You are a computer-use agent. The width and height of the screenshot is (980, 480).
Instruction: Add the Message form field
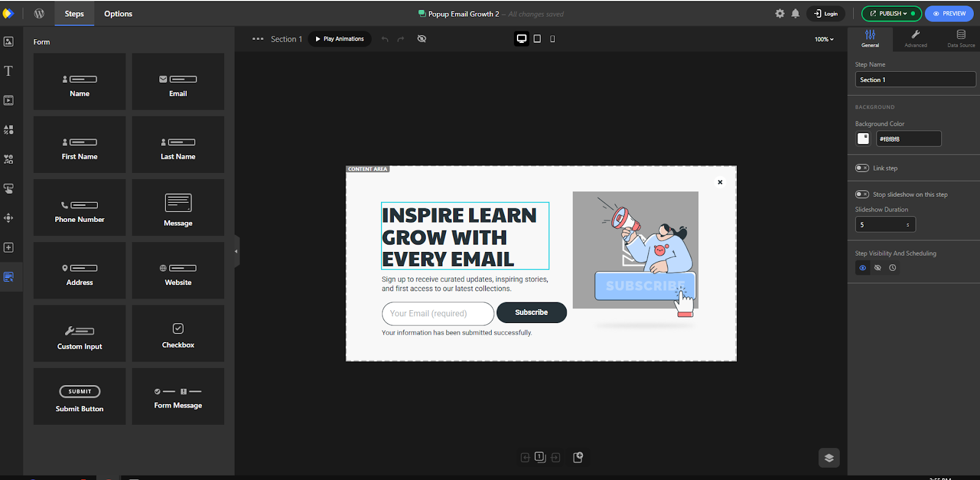click(x=178, y=208)
